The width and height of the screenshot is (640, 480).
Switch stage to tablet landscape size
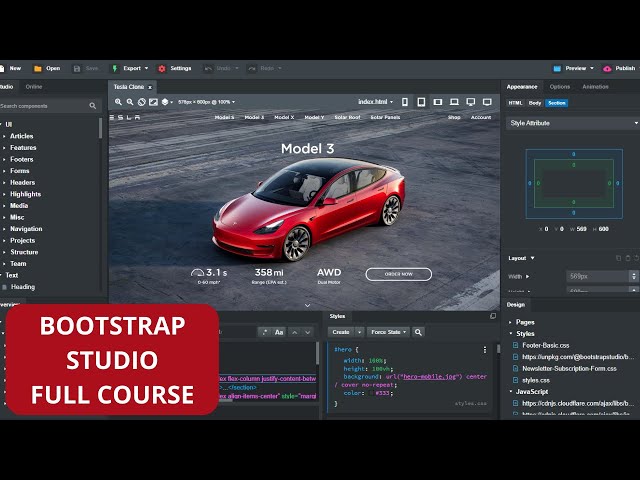[438, 102]
